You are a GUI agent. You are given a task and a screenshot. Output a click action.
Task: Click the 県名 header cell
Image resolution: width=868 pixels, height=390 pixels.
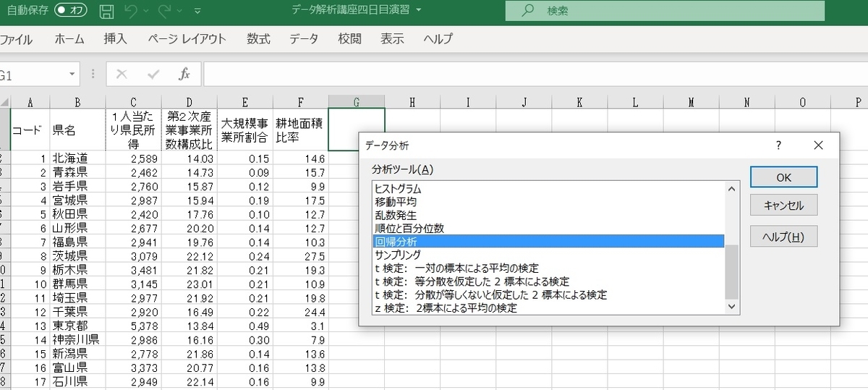77,130
